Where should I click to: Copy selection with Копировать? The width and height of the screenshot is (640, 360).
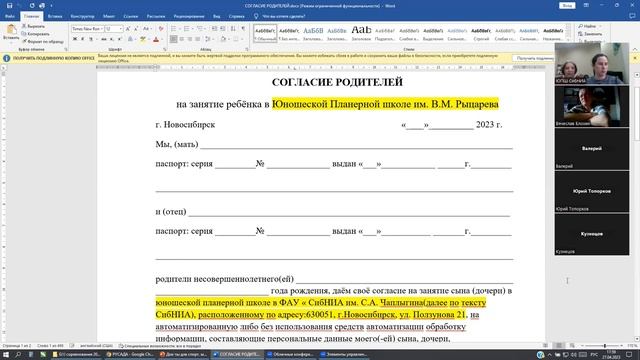pos(36,34)
